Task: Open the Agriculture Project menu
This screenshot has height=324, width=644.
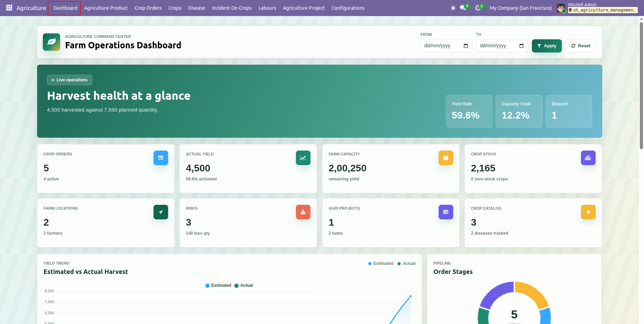Action: 304,8
